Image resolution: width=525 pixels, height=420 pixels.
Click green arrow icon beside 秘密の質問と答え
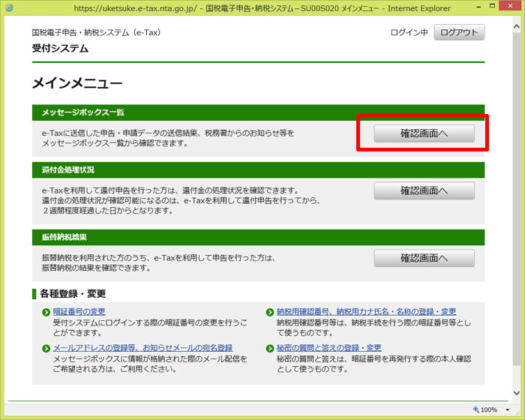tap(270, 349)
